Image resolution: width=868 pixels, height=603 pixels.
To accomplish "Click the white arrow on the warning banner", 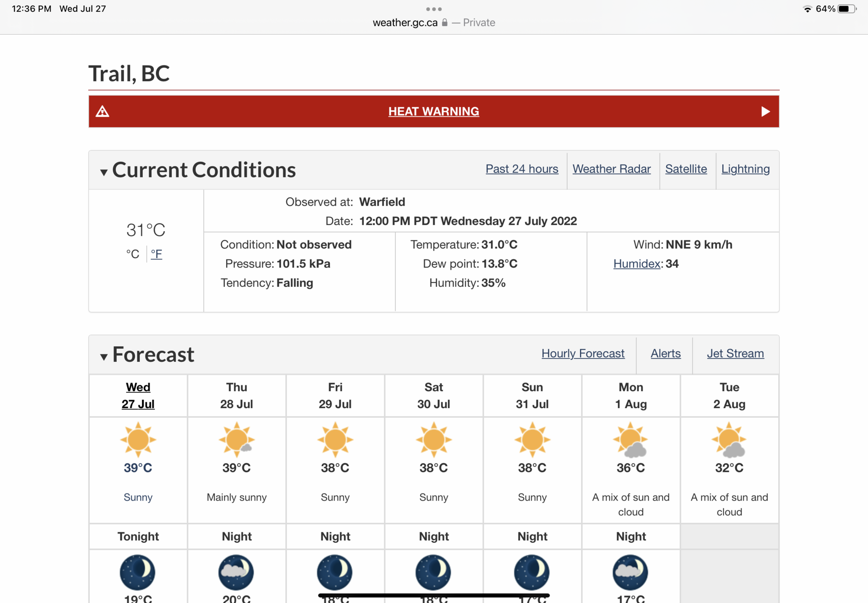I will point(766,111).
